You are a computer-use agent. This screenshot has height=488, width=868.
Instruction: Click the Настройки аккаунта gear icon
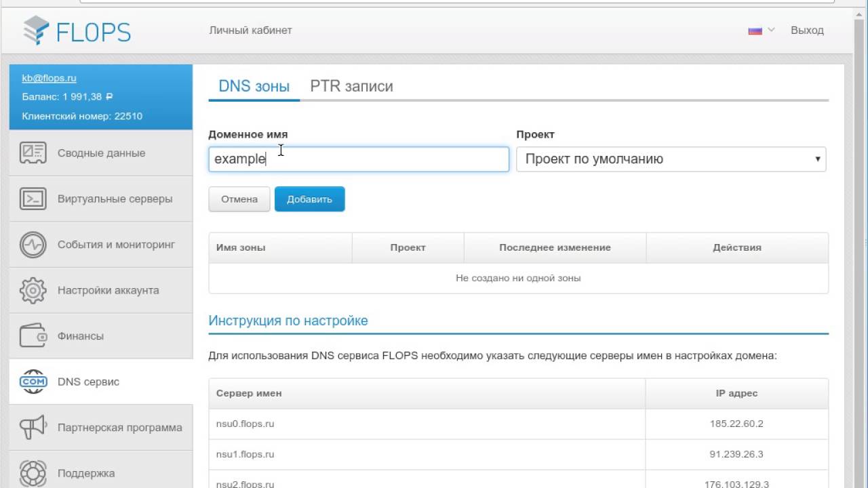pyautogui.click(x=33, y=290)
